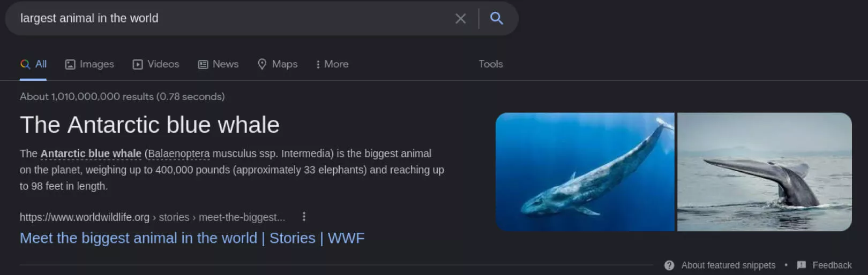Open the Tools filter options

pos(491,64)
